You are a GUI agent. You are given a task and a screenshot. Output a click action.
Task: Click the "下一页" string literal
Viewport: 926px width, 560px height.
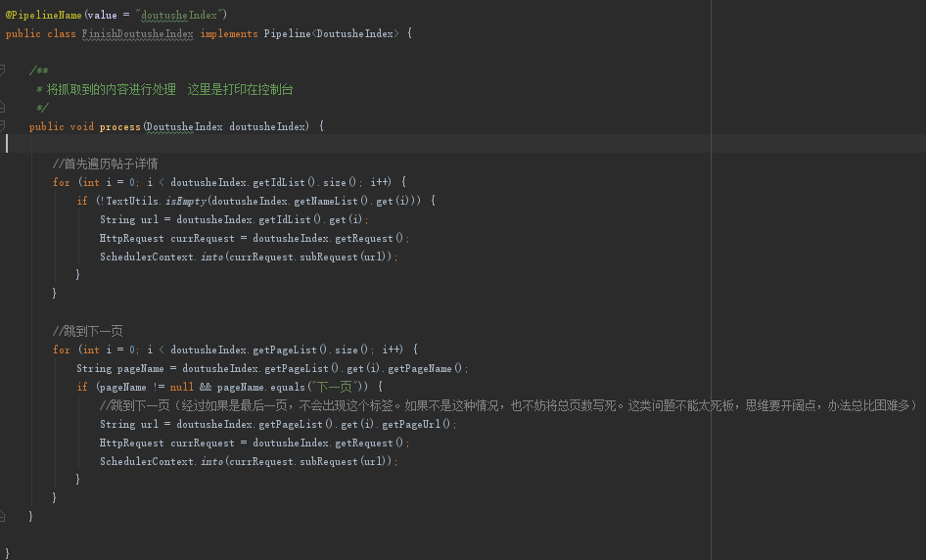335,387
